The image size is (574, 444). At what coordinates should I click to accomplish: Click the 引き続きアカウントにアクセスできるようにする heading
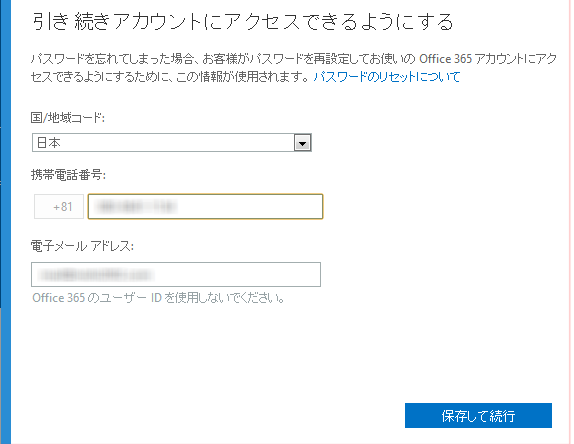pyautogui.click(x=243, y=22)
